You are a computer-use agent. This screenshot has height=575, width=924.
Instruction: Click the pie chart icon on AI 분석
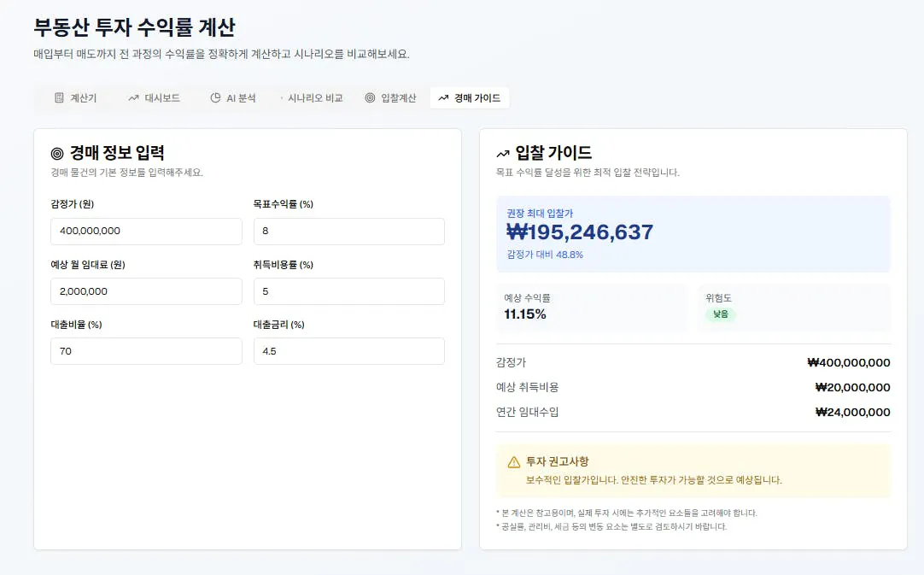tap(216, 98)
